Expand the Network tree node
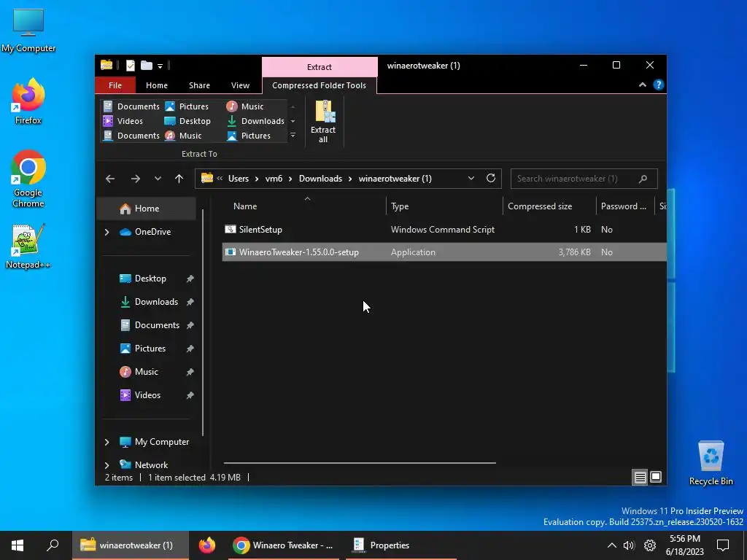This screenshot has height=560, width=747. pos(107,465)
